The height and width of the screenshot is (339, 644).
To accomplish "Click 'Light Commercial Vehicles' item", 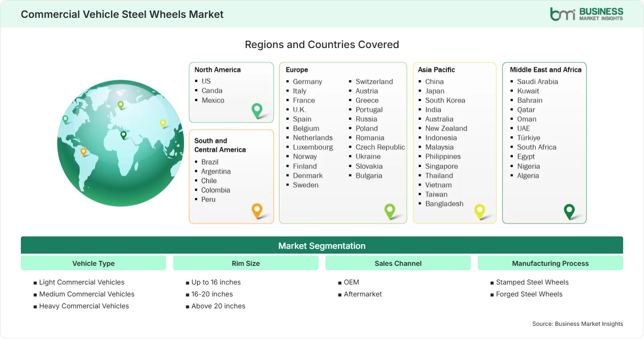I will 81,282.
